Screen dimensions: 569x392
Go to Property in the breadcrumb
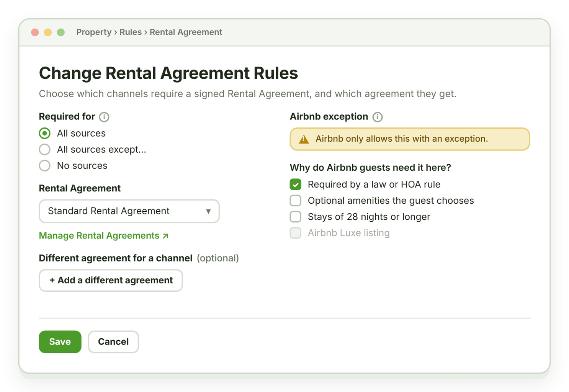94,32
